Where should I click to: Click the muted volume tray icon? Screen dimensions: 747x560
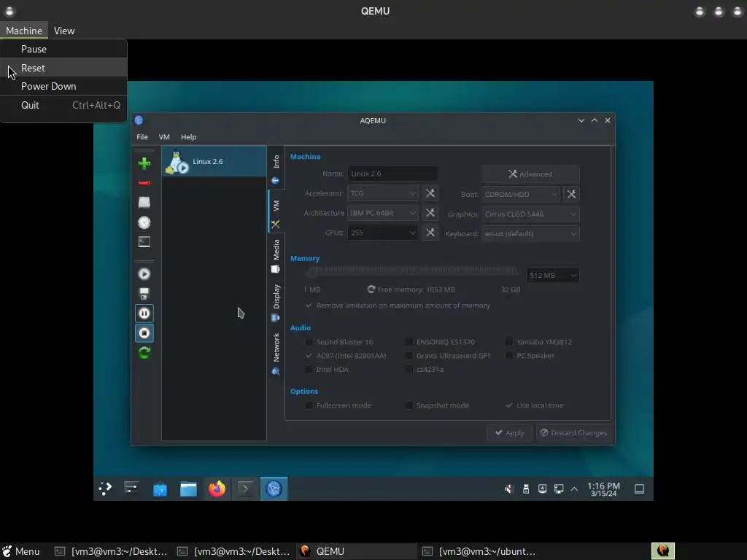[509, 489]
